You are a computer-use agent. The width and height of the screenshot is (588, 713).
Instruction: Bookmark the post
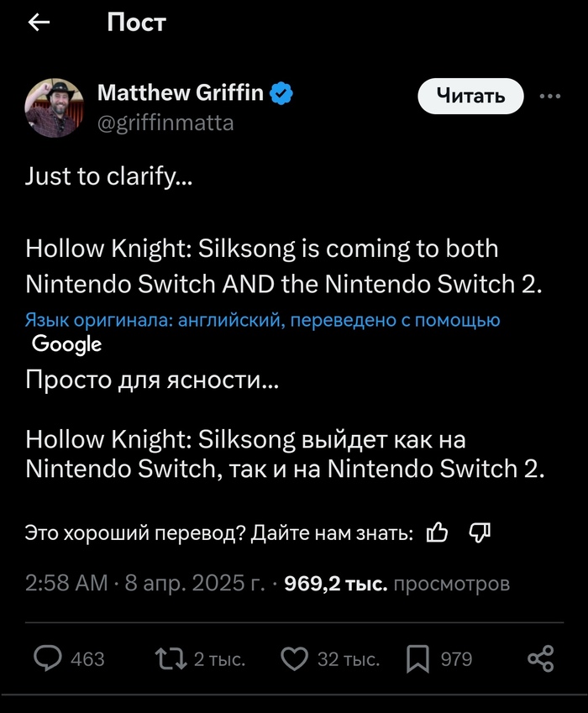(417, 659)
